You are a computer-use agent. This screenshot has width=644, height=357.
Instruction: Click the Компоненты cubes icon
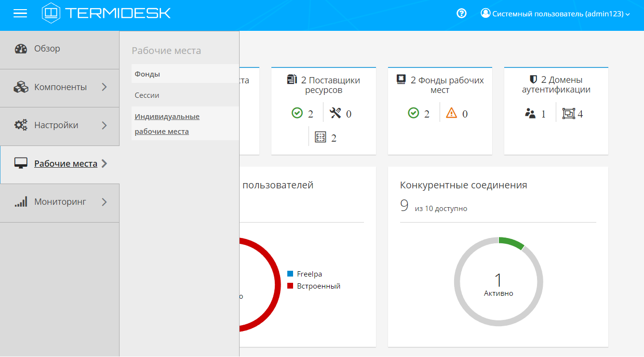(21, 87)
